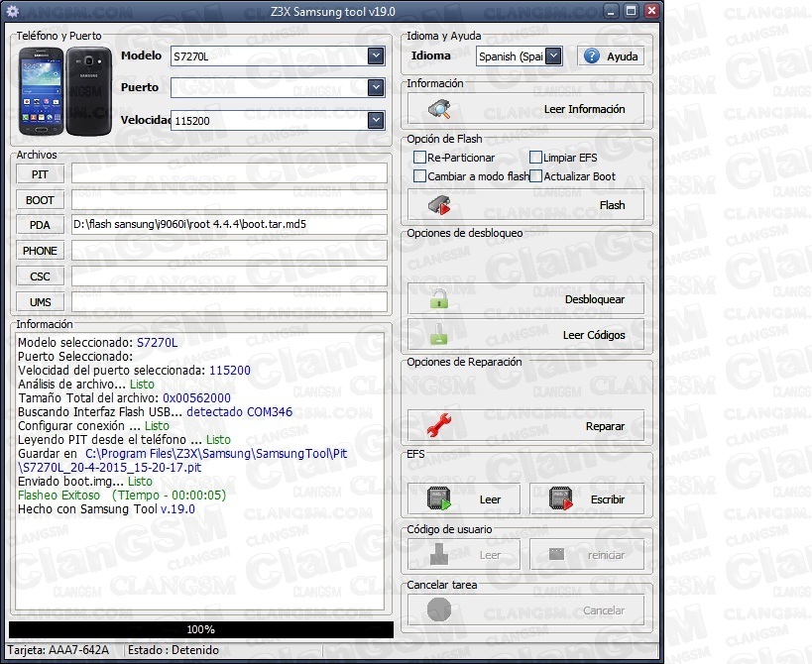The width and height of the screenshot is (812, 664).
Task: Toggle the Cambiar a modo flash checkbox
Action: (x=420, y=176)
